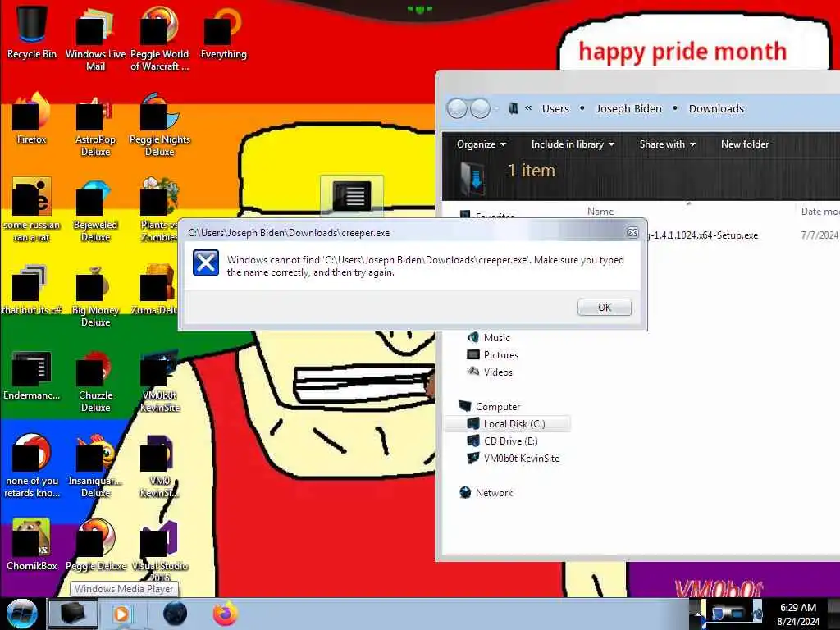This screenshot has height=630, width=840.
Task: Open the Endermanc... desktop icon
Action: [32, 375]
